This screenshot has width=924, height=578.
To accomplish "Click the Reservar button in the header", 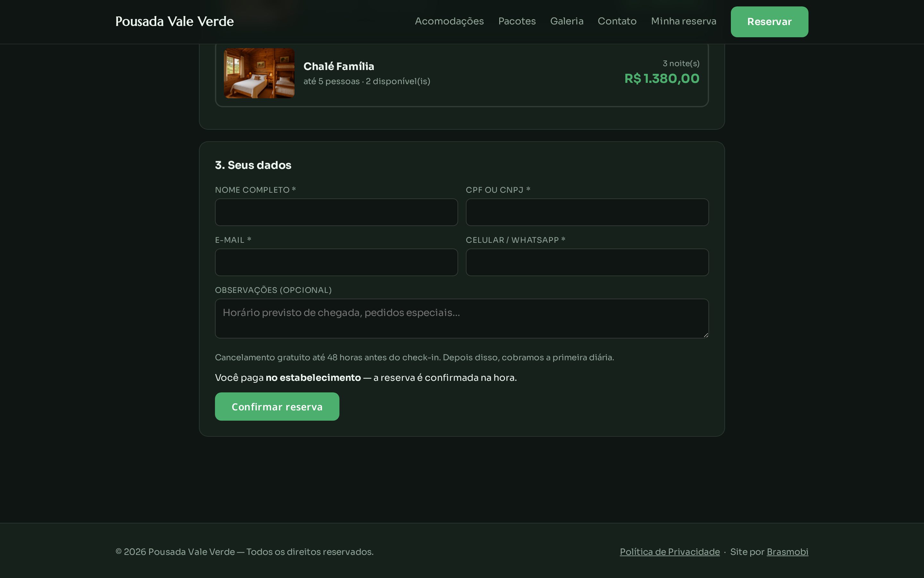I will (x=769, y=22).
